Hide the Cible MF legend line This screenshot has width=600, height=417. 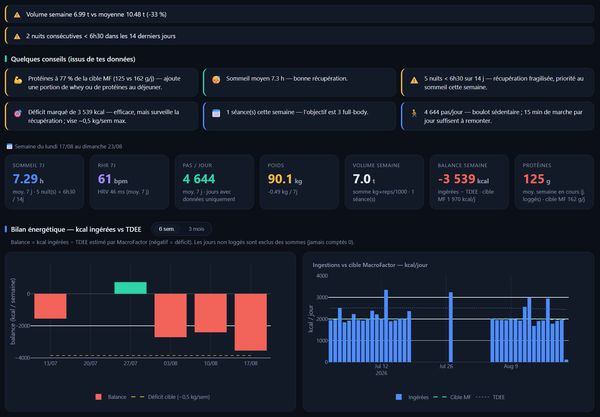(452, 397)
